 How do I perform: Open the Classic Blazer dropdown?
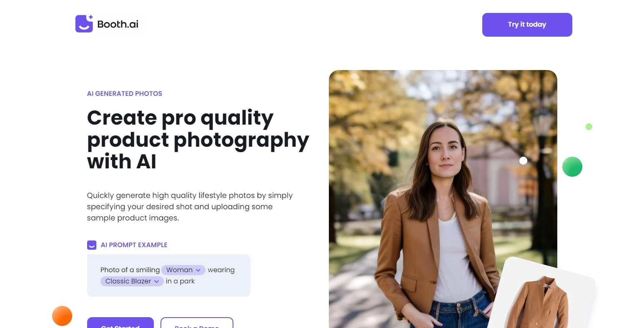(132, 281)
